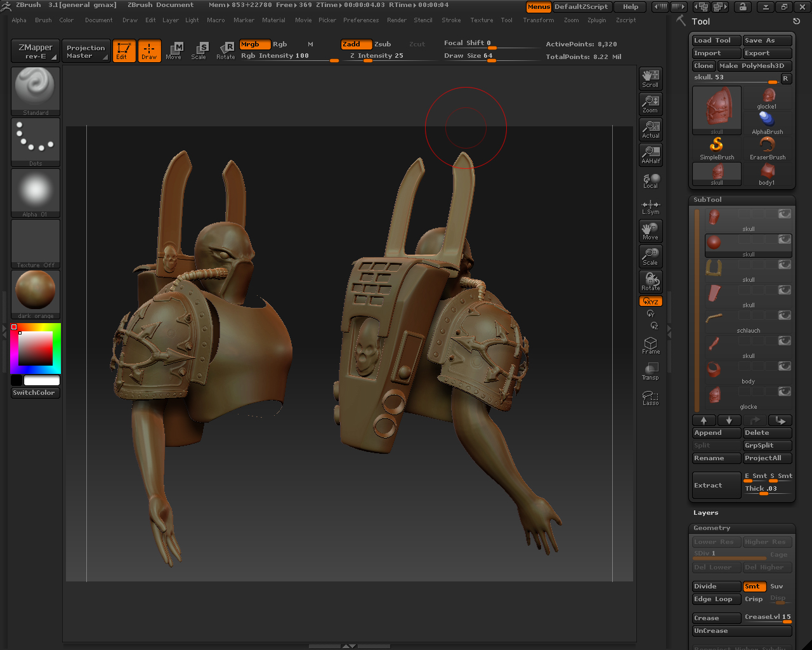Pick the AlphaBrush tool
Image resolution: width=812 pixels, height=650 pixels.
[767, 123]
